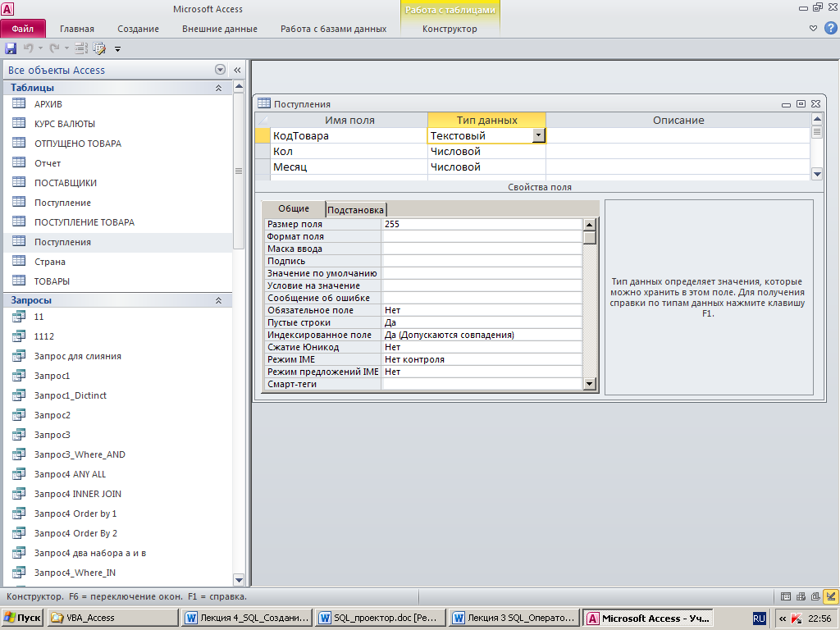Click the scroll-down arrow of the field grid
The width and height of the screenshot is (840, 630).
tap(817, 174)
